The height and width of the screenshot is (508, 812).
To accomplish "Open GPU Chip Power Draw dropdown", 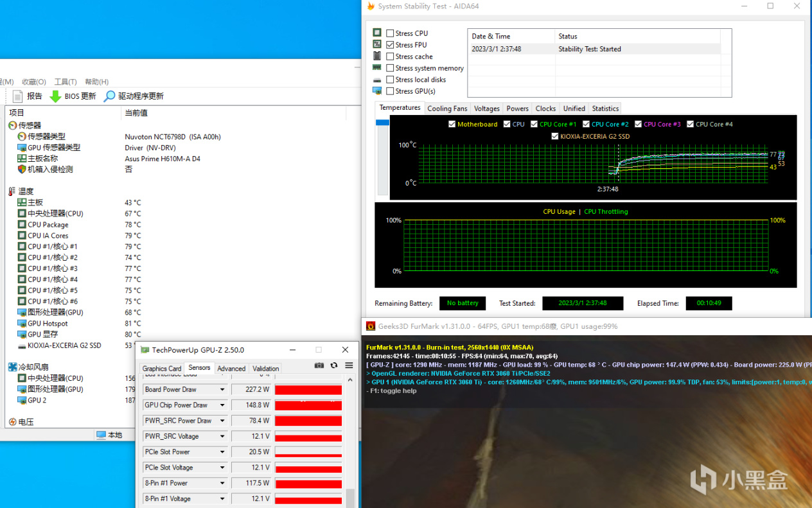I will (x=222, y=405).
